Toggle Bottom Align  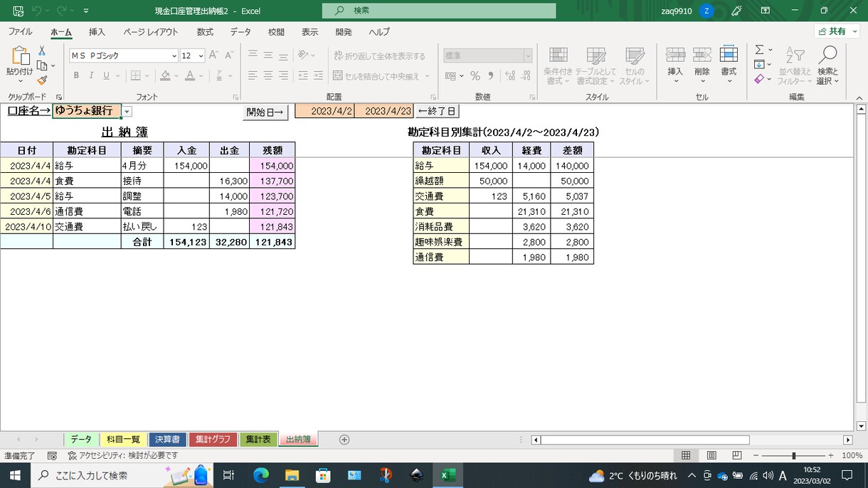coord(283,55)
